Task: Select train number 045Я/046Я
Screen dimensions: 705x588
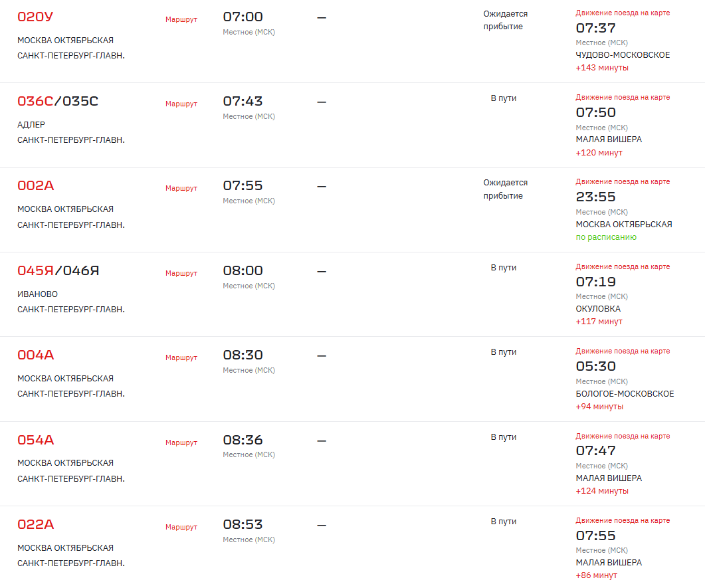Action: tap(58, 271)
